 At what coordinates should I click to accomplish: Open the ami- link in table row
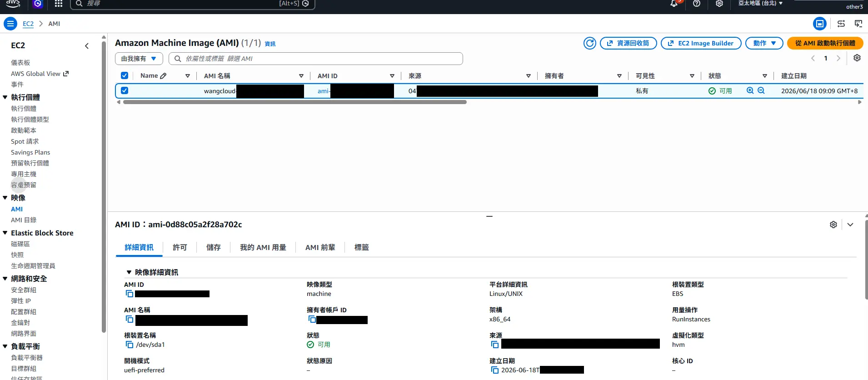[324, 91]
